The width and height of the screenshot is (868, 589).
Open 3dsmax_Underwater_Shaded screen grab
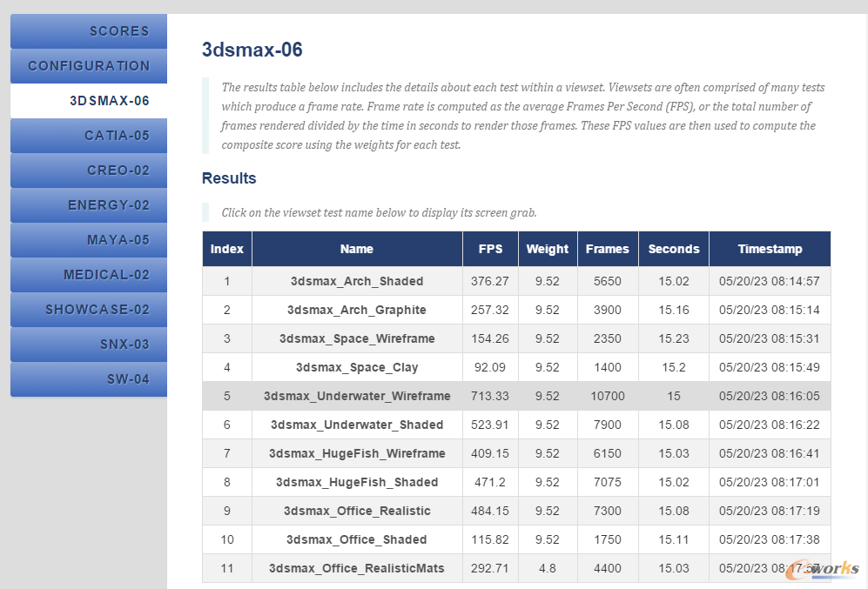pyautogui.click(x=357, y=425)
